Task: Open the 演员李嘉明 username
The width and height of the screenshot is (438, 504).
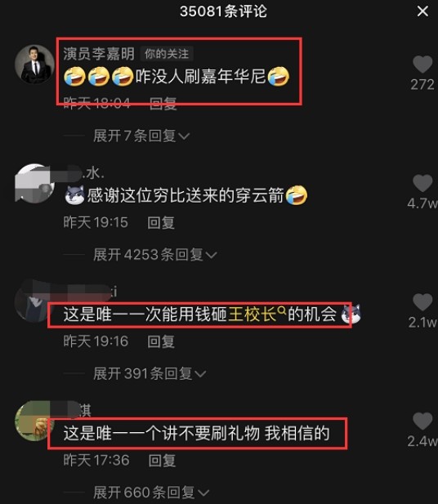Action: pos(99,54)
